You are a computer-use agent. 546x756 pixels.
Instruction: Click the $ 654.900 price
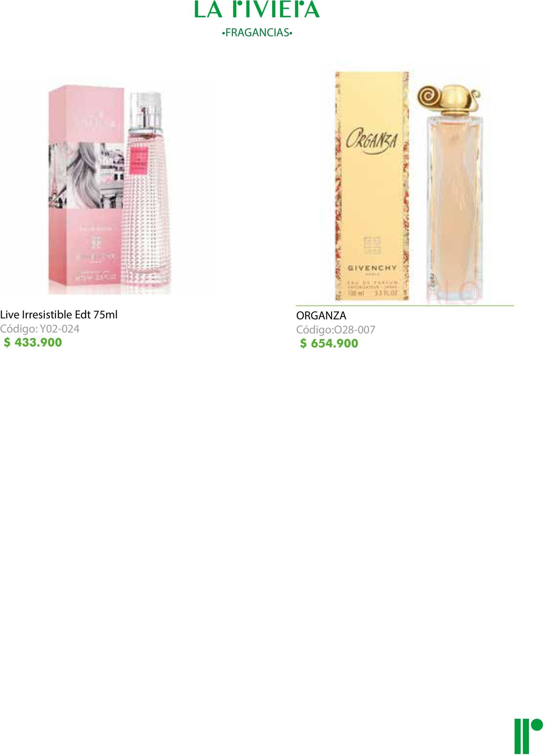click(329, 344)
